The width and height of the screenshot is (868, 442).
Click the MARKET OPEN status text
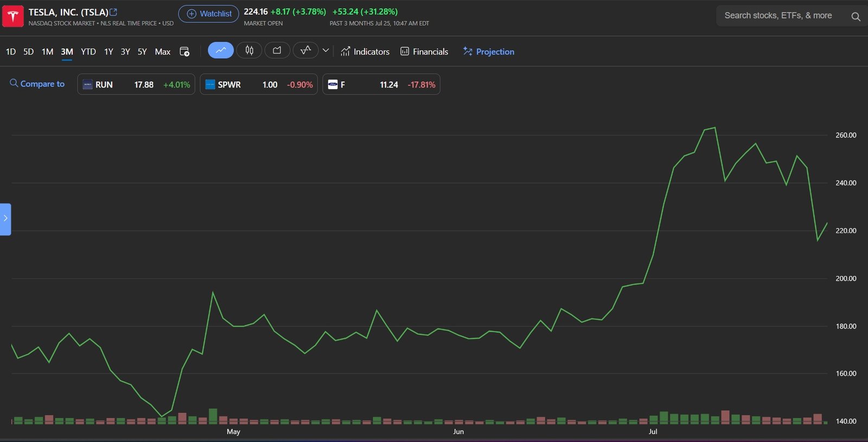pos(263,23)
